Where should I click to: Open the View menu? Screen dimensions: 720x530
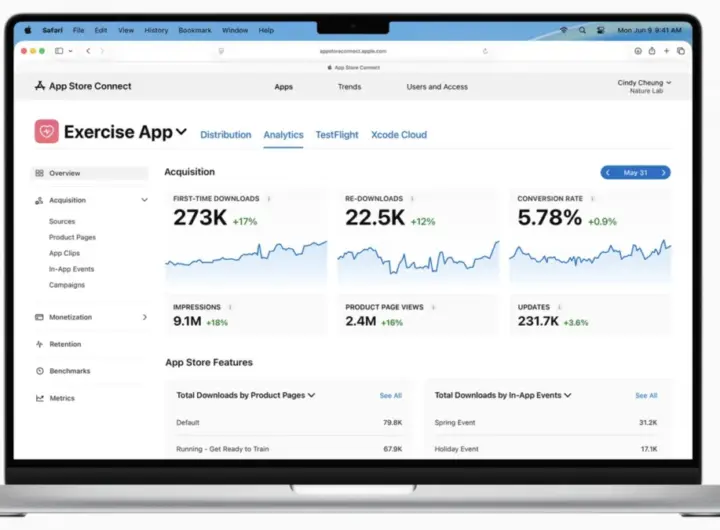tap(126, 30)
